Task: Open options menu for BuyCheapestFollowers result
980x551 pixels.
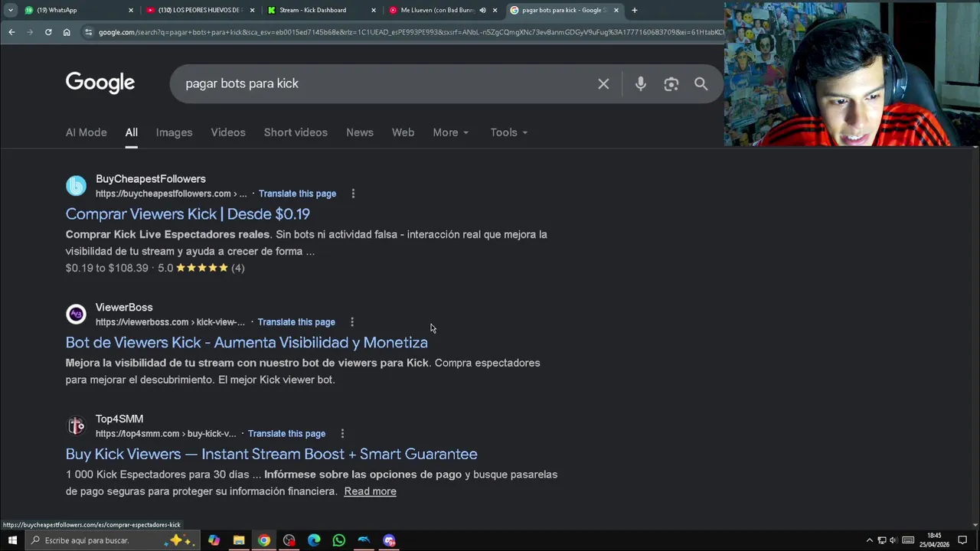Action: pos(353,194)
